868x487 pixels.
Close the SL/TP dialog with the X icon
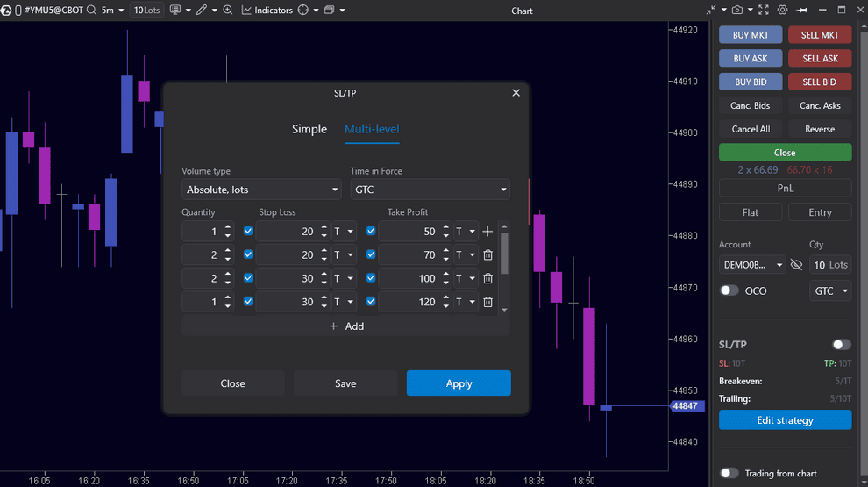[x=516, y=92]
